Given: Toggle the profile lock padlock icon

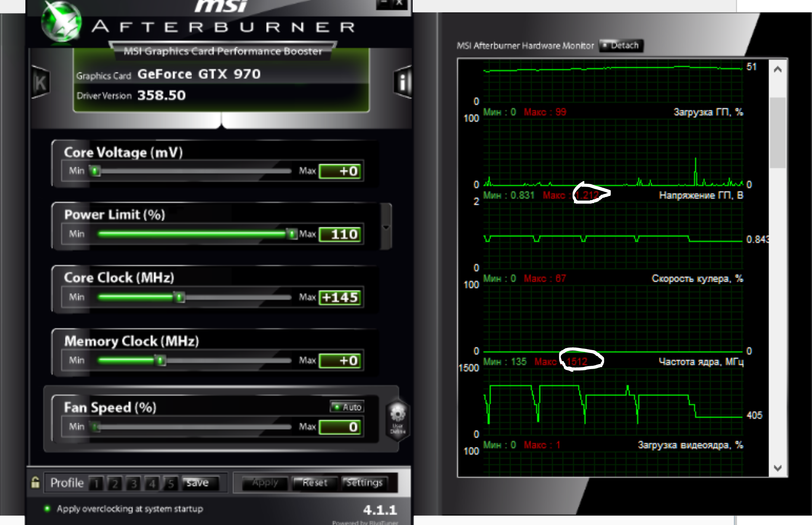Looking at the screenshot, I should point(35,482).
